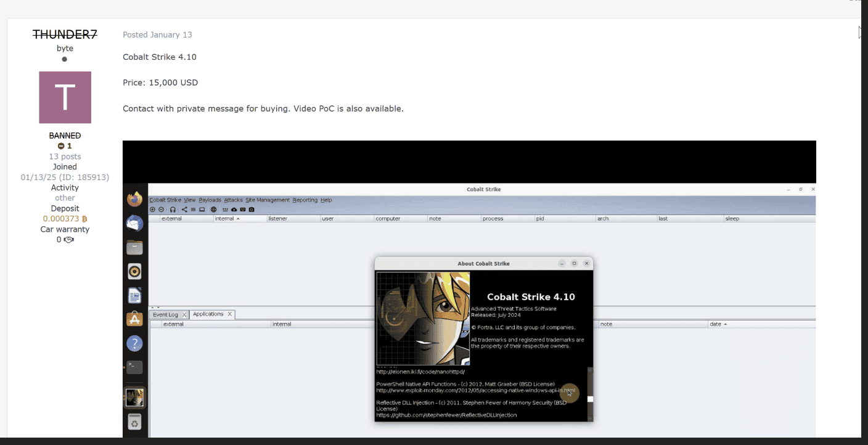Image resolution: width=868 pixels, height=445 pixels.
Task: Open Rhythmbox speaker icon in dock
Action: pos(134,271)
